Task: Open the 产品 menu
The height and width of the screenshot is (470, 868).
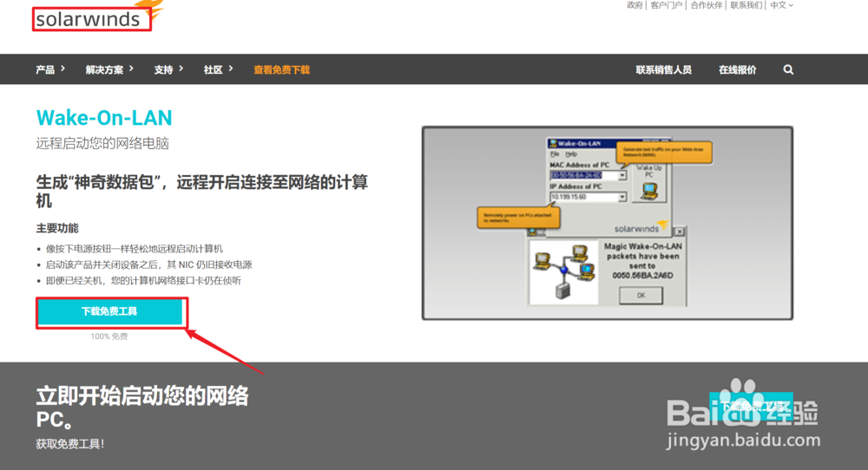Action: click(49, 69)
